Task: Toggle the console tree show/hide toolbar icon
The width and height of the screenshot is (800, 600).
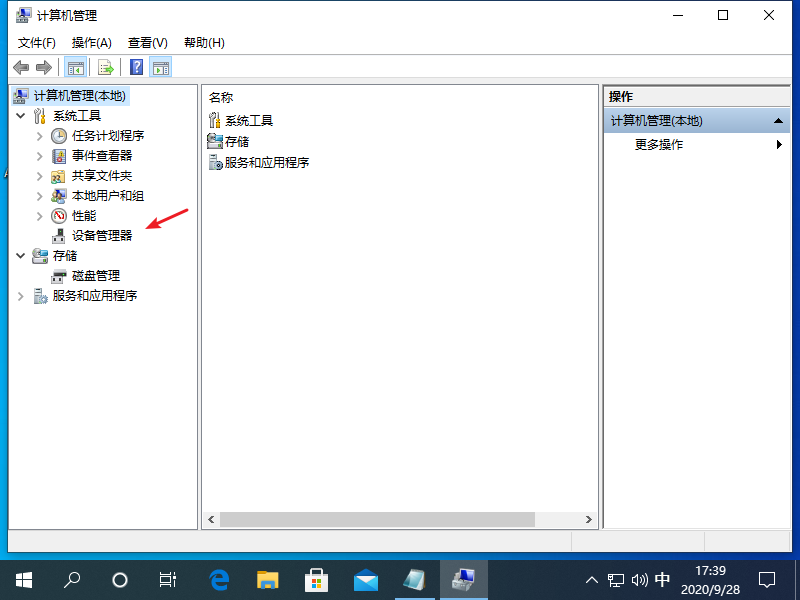Action: tap(76, 67)
